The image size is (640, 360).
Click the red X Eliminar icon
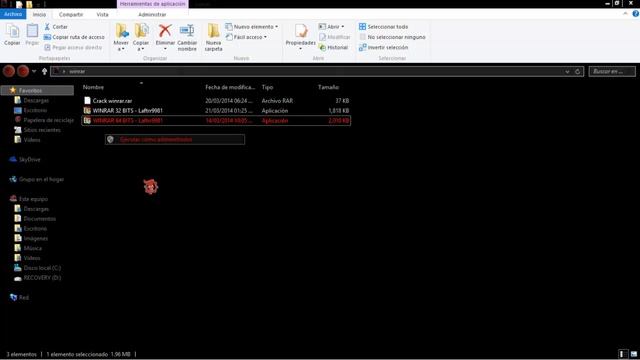(165, 31)
